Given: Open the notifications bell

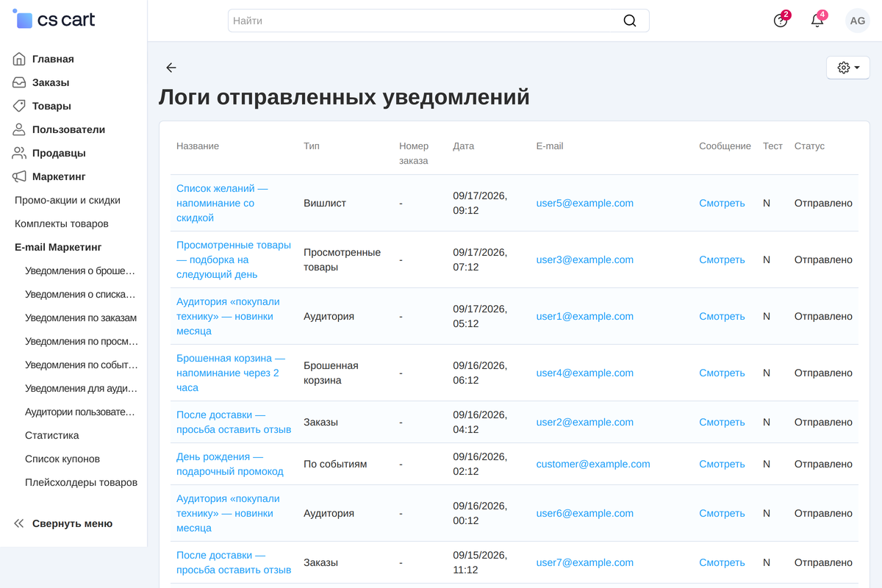Looking at the screenshot, I should pos(817,21).
